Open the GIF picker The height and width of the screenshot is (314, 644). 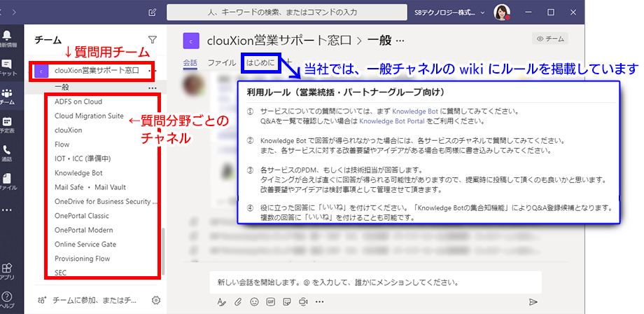[x=271, y=301]
